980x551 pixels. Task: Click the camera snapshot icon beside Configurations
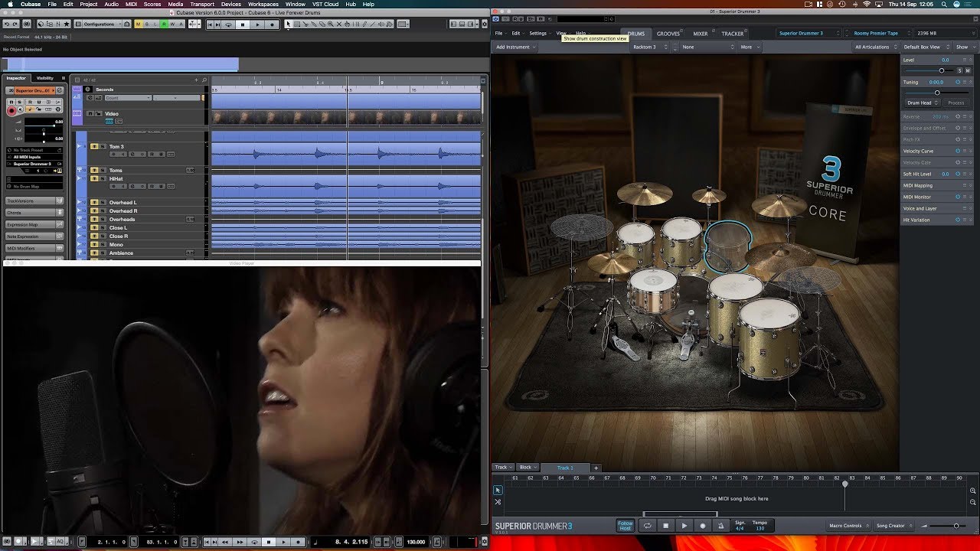point(126,24)
